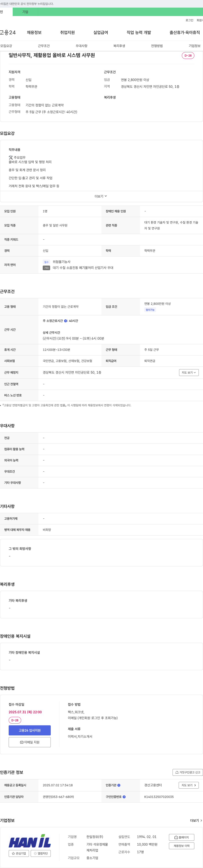Click the 로그인 link
The image size is (203, 868).
click(x=189, y=20)
